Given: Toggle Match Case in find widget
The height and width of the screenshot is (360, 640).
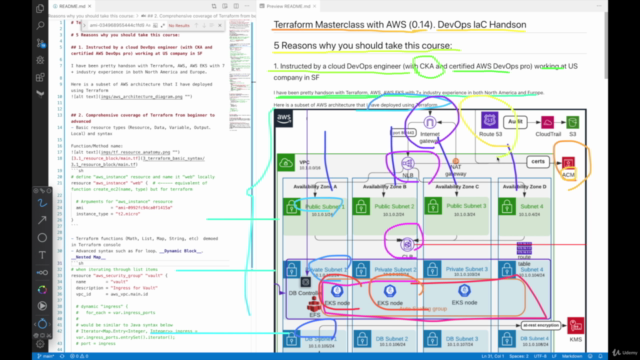Looking at the screenshot, I should coord(148,25).
